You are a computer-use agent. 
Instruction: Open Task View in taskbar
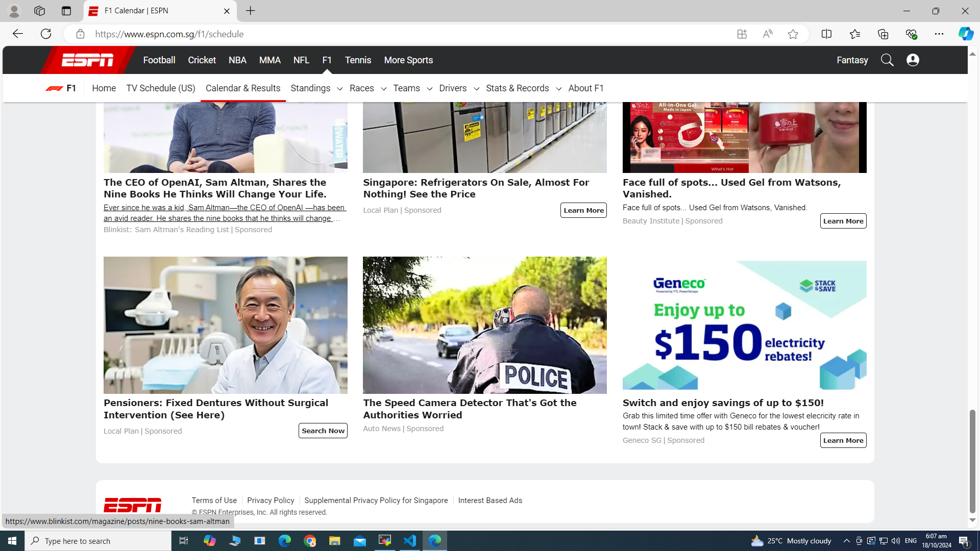(184, 541)
